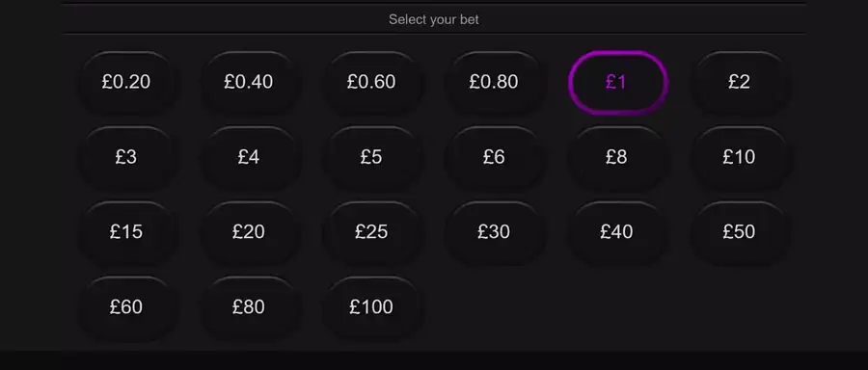This screenshot has height=370, width=868.
Task: Pick the £20 bet button
Action: [x=249, y=232]
